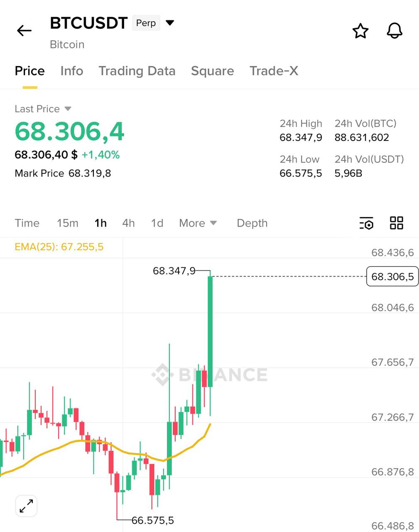Viewport: 419px width, 532px height.
Task: Select the 4h chart interval
Action: point(128,223)
